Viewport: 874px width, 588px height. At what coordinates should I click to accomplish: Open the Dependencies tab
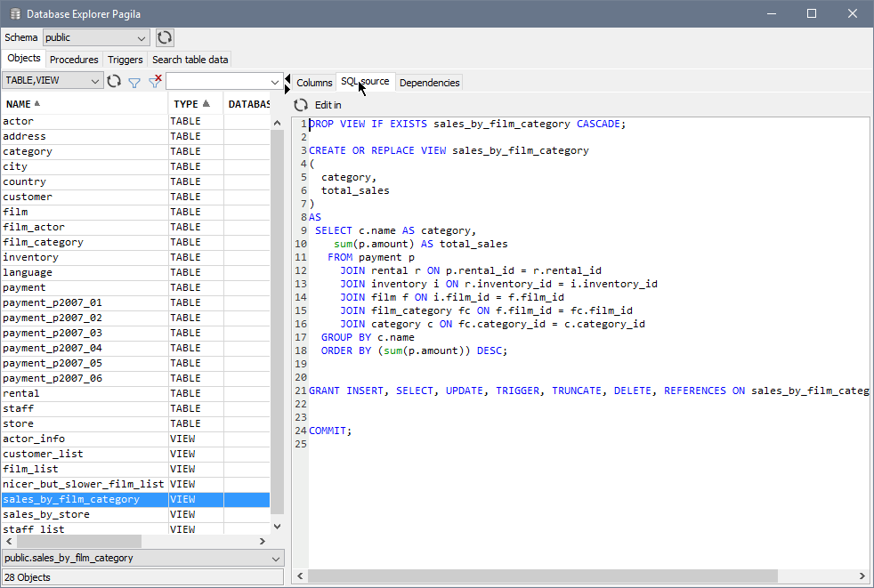(x=429, y=83)
